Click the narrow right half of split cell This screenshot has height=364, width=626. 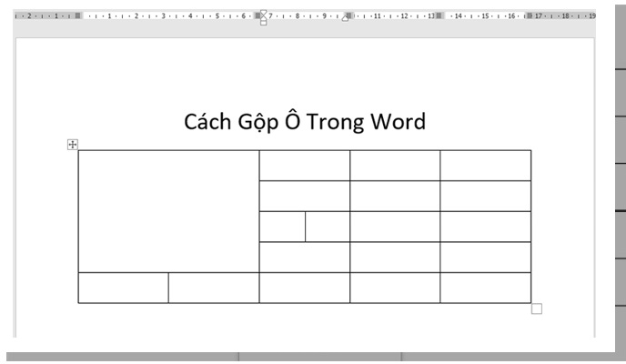click(x=328, y=227)
